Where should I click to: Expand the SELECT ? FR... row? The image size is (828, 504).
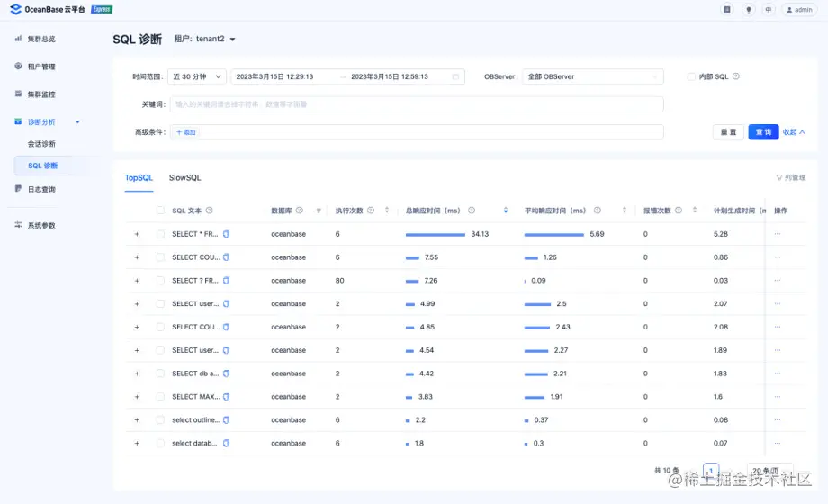coord(137,281)
